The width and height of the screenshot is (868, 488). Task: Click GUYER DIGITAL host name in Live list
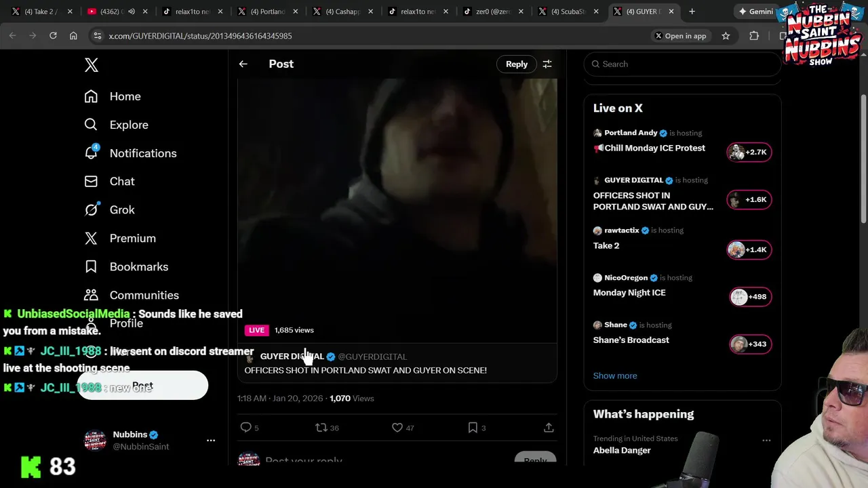click(633, 180)
